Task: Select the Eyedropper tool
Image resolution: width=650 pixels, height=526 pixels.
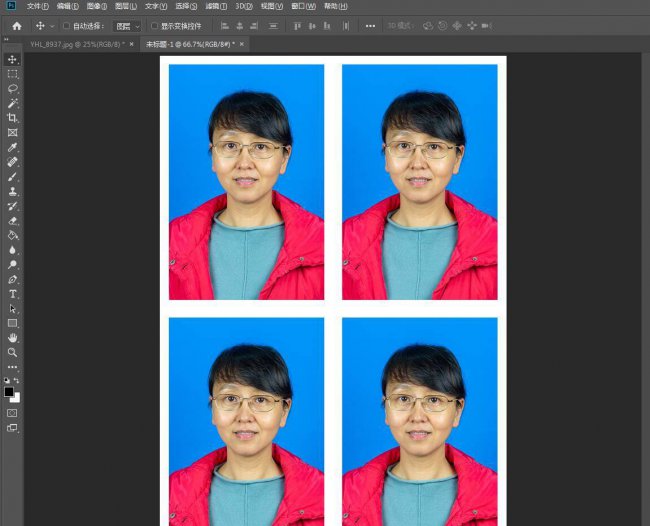Action: pyautogui.click(x=12, y=148)
